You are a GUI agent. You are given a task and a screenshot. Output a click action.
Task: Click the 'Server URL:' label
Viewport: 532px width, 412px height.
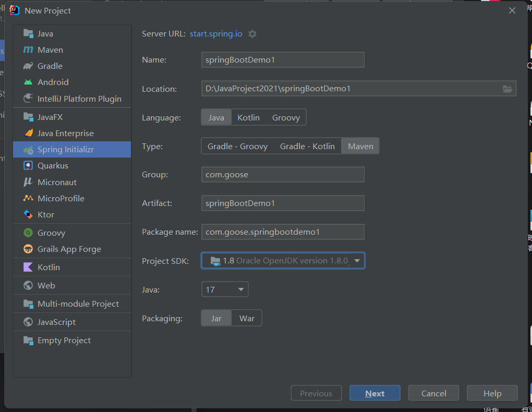[x=164, y=34]
